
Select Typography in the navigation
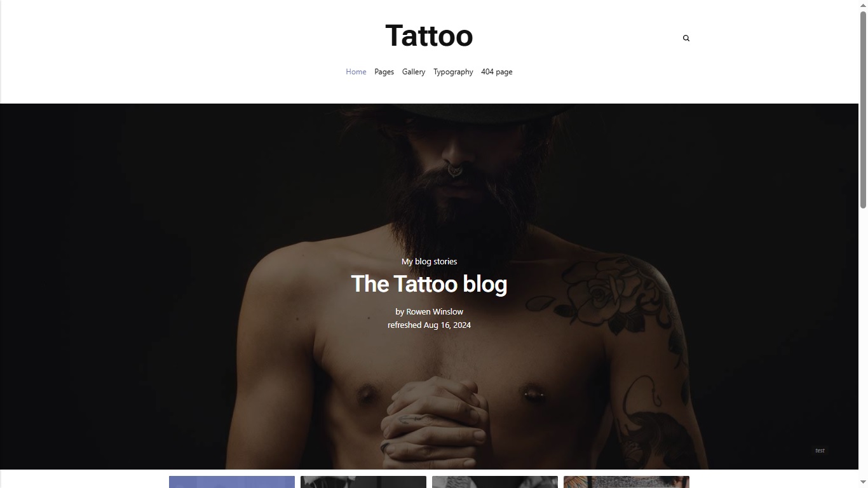(453, 72)
